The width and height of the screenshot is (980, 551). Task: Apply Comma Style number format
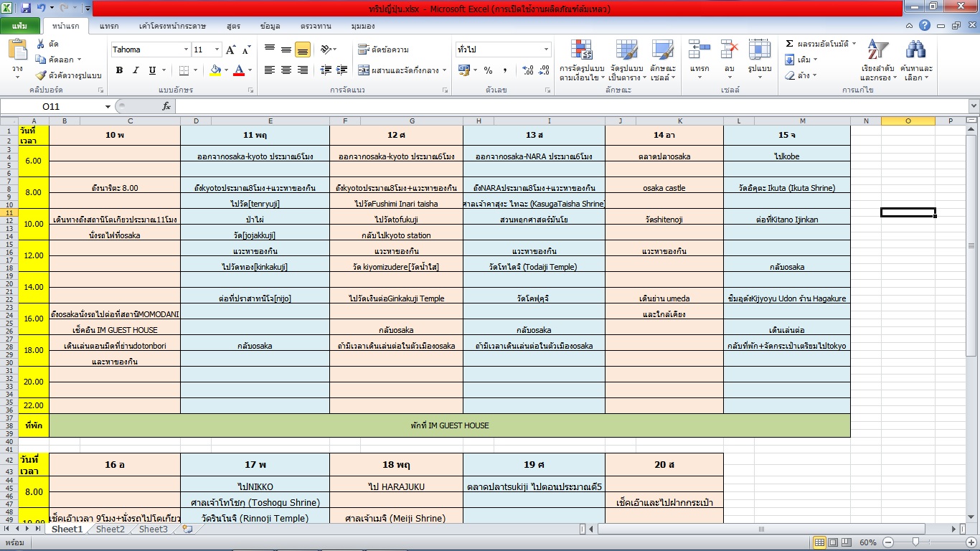(x=505, y=70)
